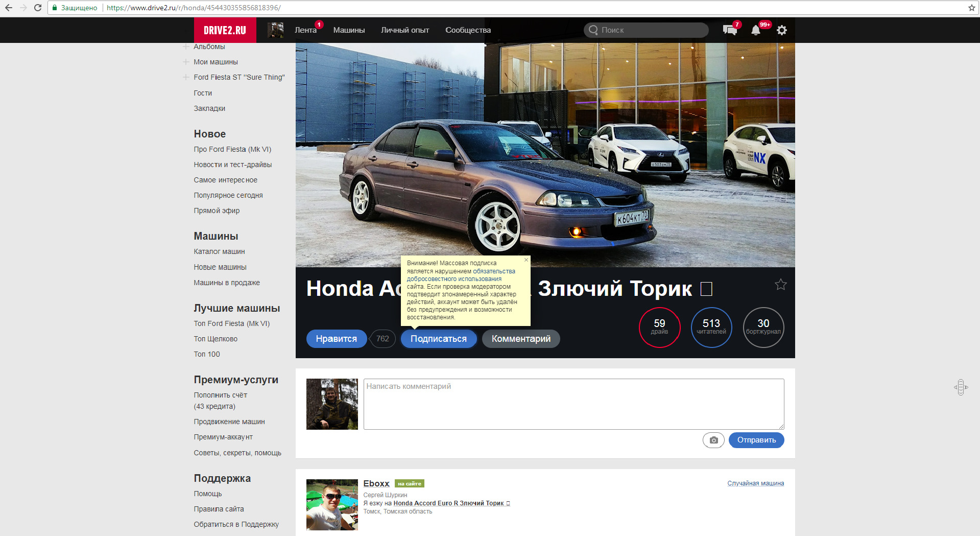Image resolution: width=980 pixels, height=536 pixels.
Task: Open the Личный опыт menu item
Action: click(405, 30)
